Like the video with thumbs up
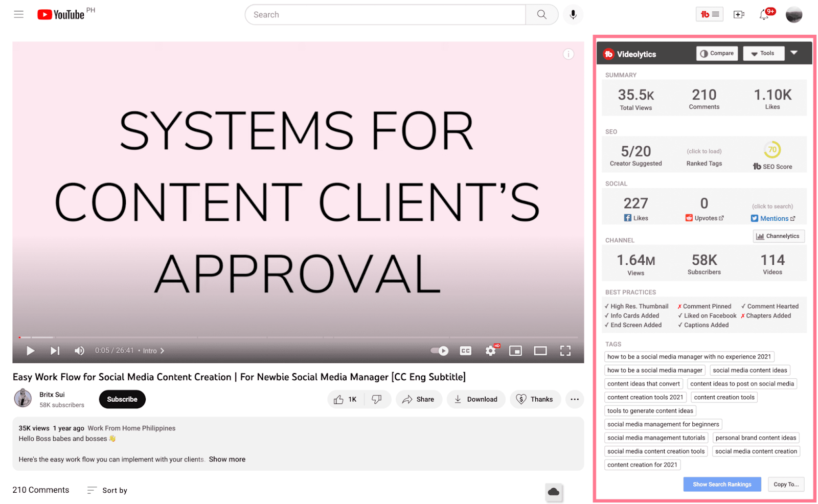 click(x=346, y=399)
